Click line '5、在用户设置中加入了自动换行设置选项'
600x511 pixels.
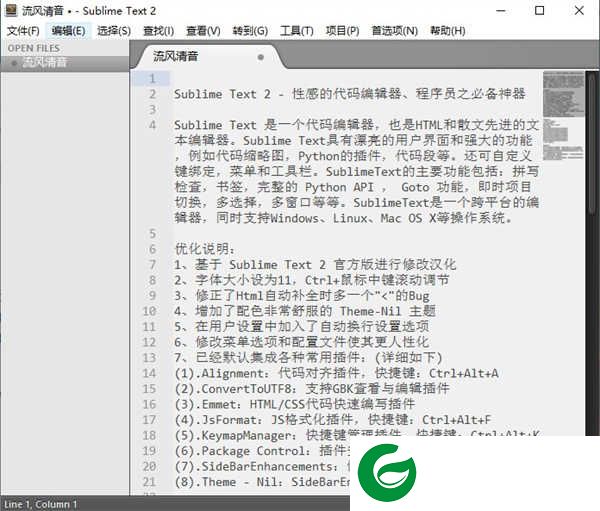coord(302,327)
